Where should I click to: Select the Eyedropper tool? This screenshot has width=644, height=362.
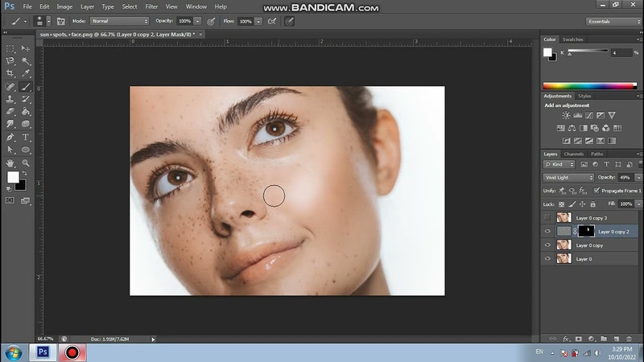pyautogui.click(x=26, y=73)
